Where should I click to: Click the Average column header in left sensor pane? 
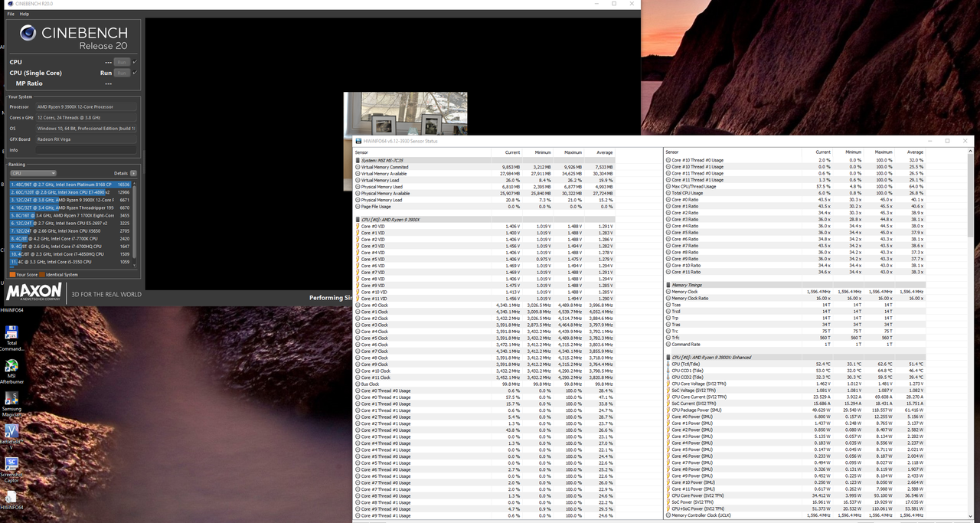604,152
